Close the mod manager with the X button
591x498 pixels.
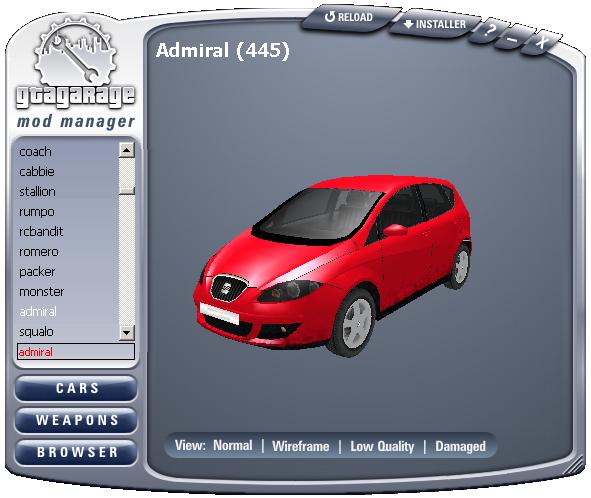coord(541,42)
